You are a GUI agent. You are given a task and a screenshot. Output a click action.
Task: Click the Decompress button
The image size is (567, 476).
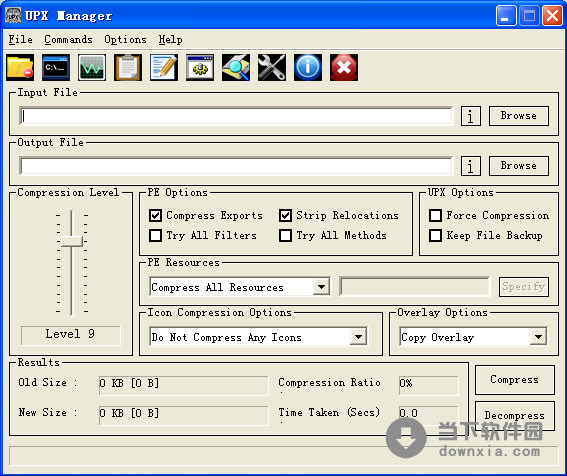(x=515, y=416)
